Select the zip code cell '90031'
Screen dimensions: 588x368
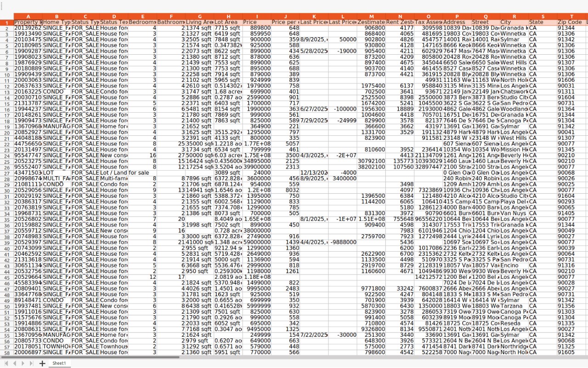571,86
